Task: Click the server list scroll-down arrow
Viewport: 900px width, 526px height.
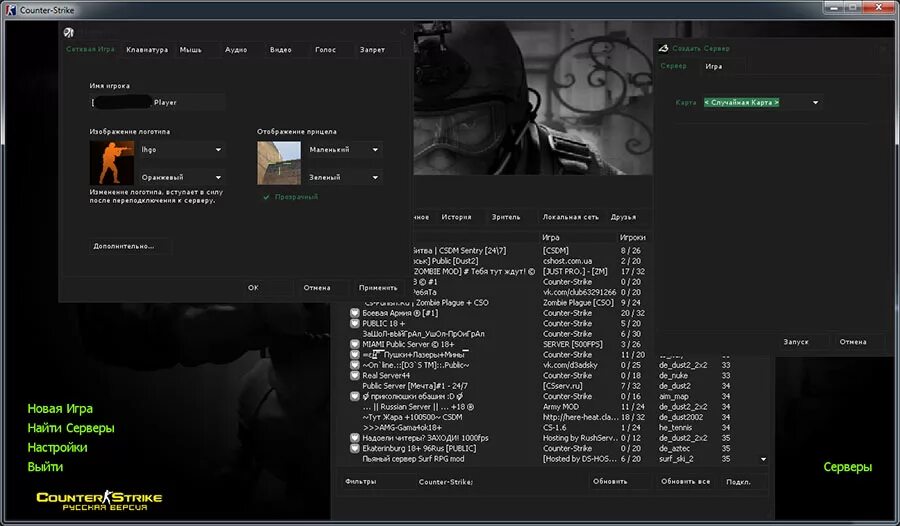Action: point(763,459)
